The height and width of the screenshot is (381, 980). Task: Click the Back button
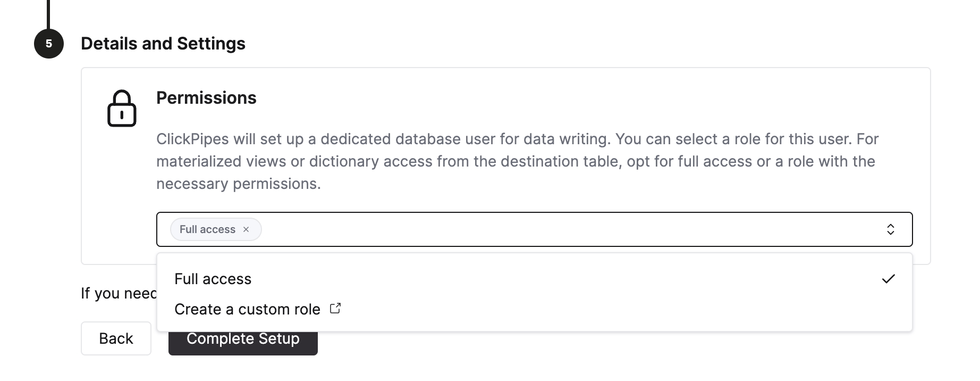(115, 338)
